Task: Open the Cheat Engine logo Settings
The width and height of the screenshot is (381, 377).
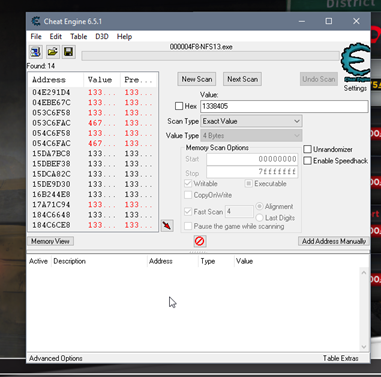Action: click(x=355, y=67)
